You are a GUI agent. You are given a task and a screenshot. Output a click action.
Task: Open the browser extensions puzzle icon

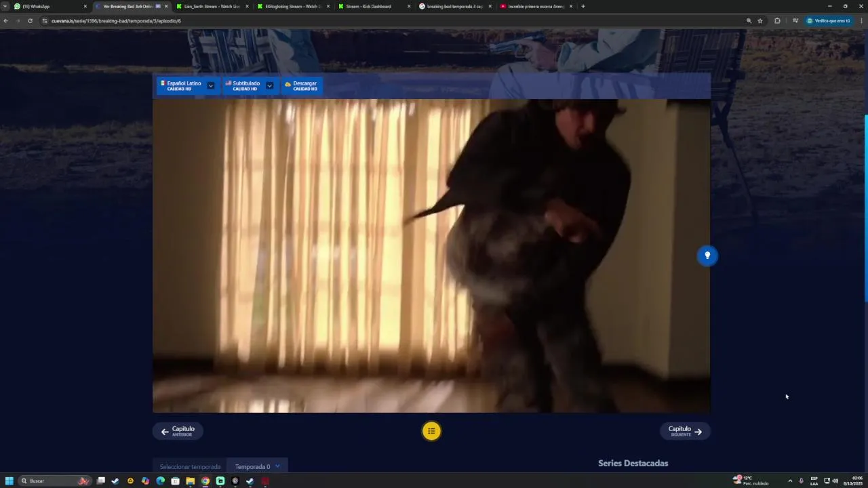[x=777, y=21]
